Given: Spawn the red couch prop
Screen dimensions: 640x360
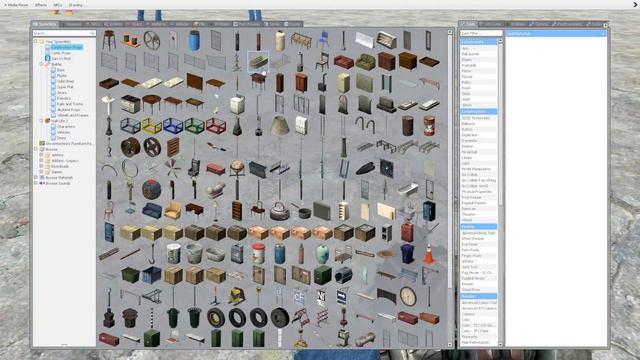Looking at the screenshot, I should coord(344,62).
